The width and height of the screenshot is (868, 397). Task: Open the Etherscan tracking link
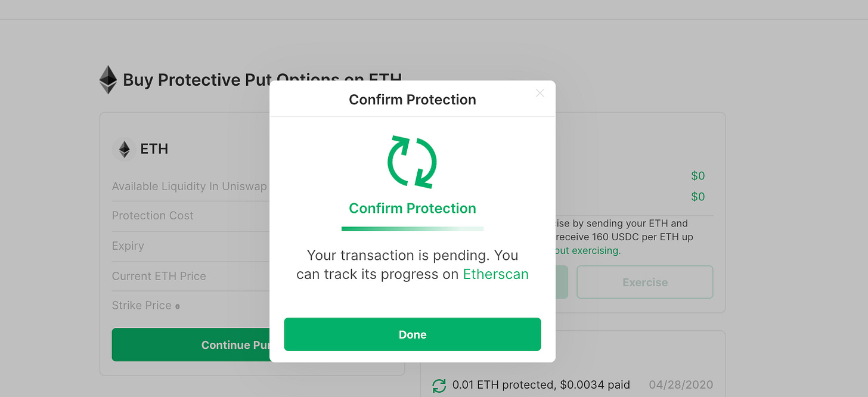495,274
